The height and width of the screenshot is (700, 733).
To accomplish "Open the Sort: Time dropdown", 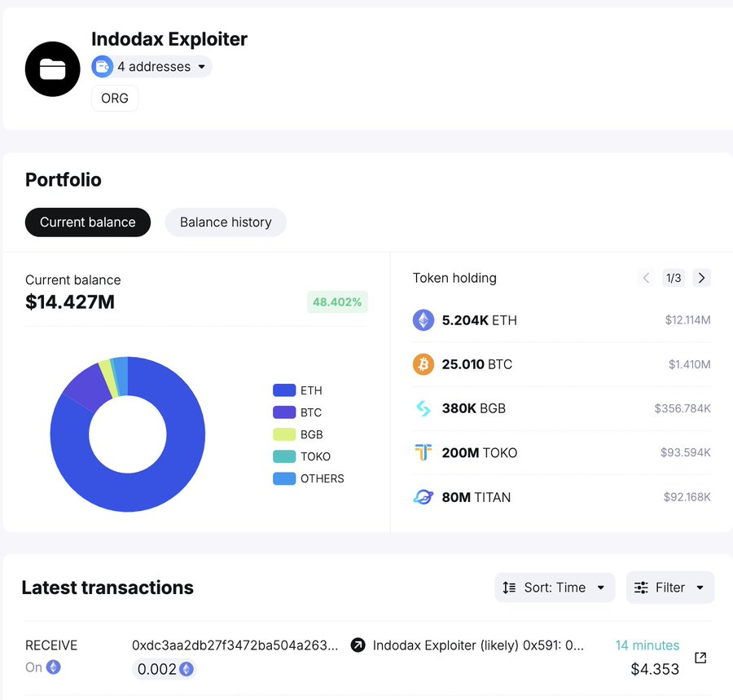I will click(x=555, y=588).
